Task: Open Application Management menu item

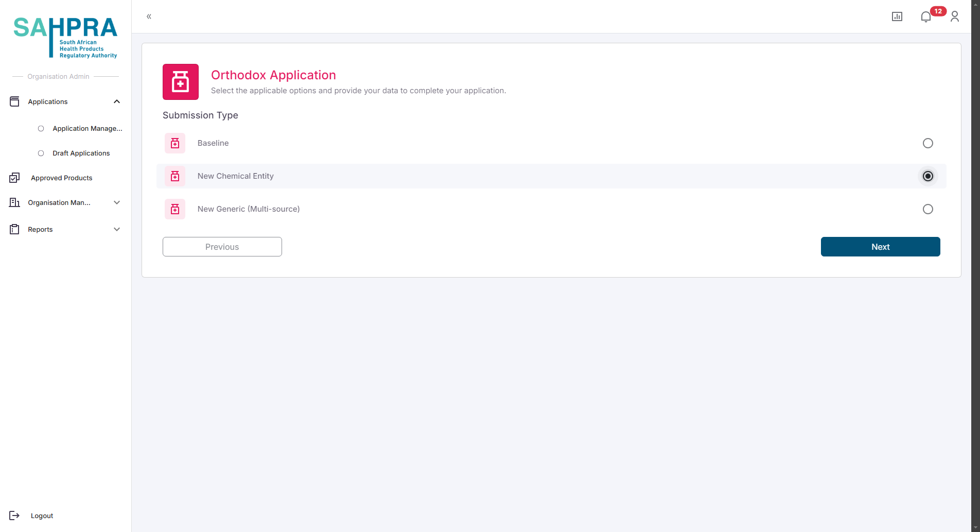Action: click(87, 128)
